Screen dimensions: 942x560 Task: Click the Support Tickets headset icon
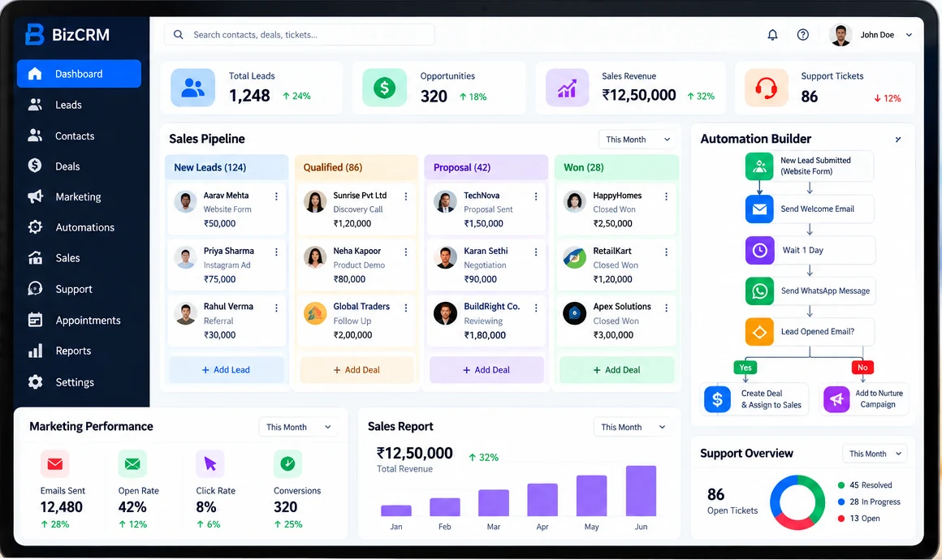coord(766,88)
